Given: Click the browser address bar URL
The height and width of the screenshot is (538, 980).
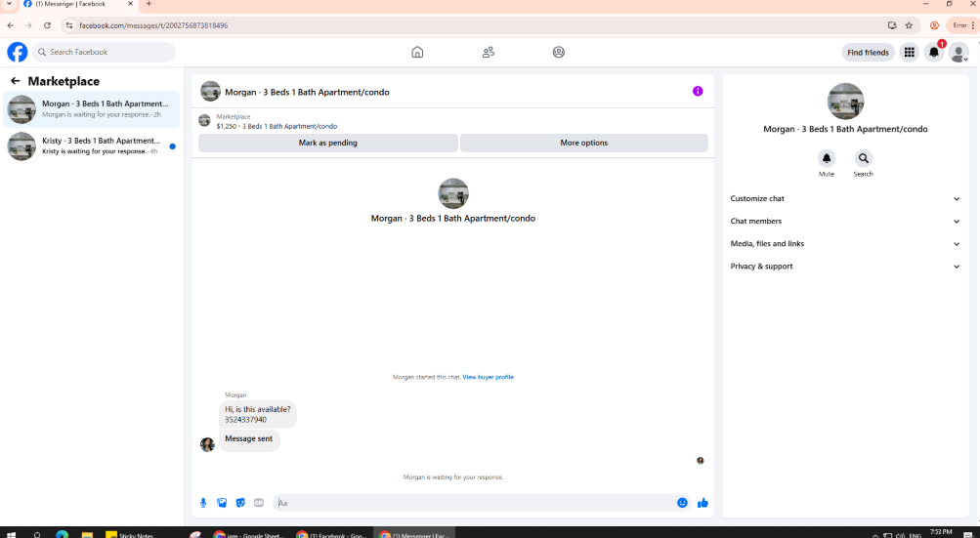Looking at the screenshot, I should (x=153, y=25).
